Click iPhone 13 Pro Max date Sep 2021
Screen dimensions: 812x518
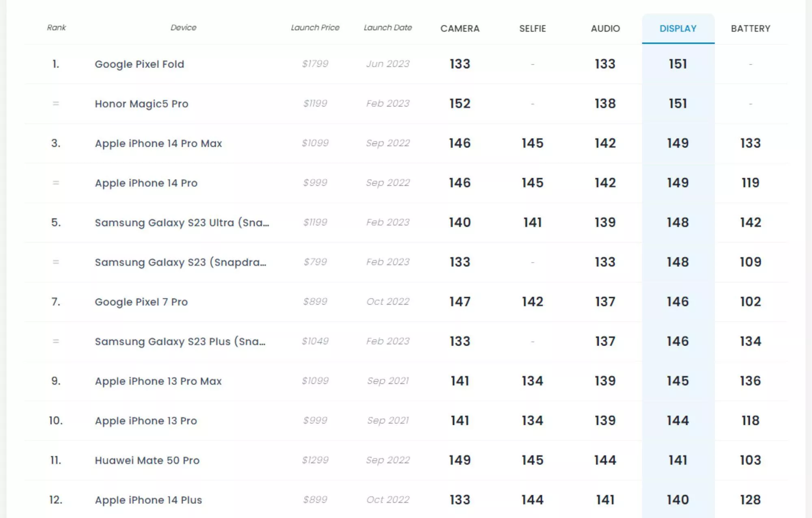(x=388, y=381)
